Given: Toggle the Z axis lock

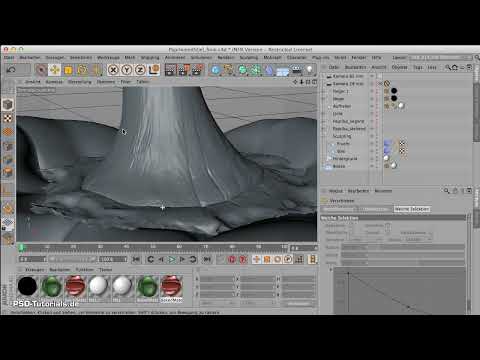Looking at the screenshot, I should click(140, 70).
